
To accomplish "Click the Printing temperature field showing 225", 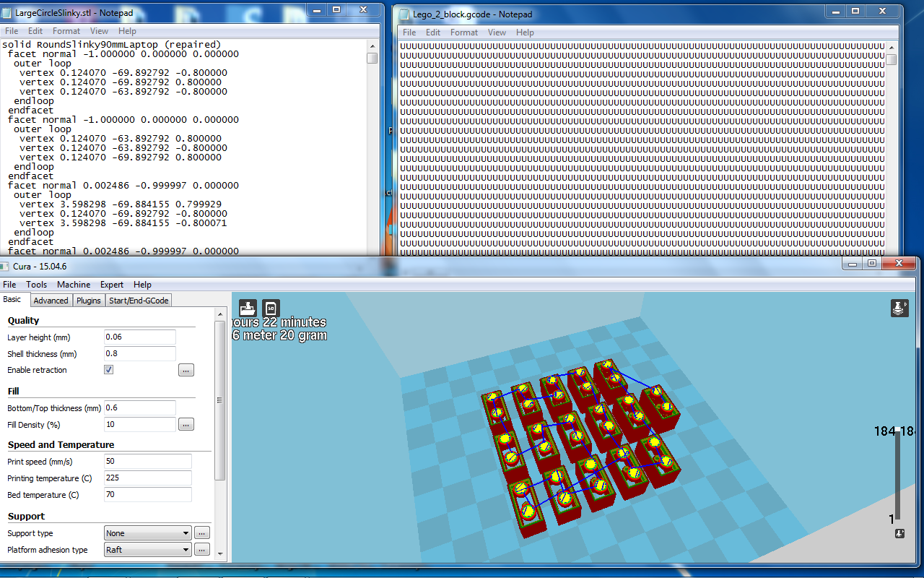I will pos(148,478).
